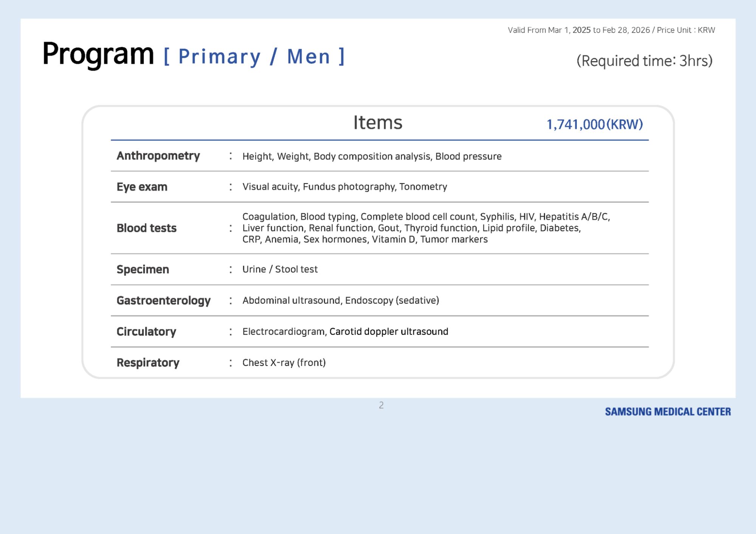
Task: Click the validity date line at top
Action: (611, 30)
